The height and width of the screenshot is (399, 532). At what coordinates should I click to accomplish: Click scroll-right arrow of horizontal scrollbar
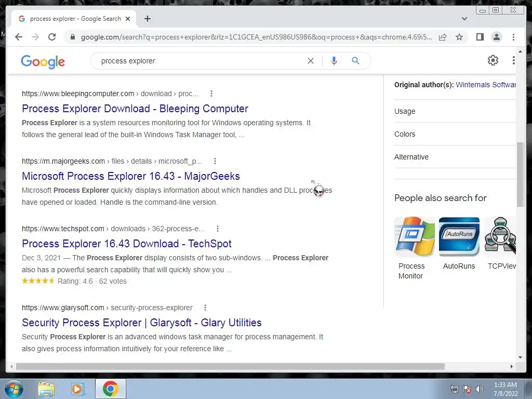(512, 366)
